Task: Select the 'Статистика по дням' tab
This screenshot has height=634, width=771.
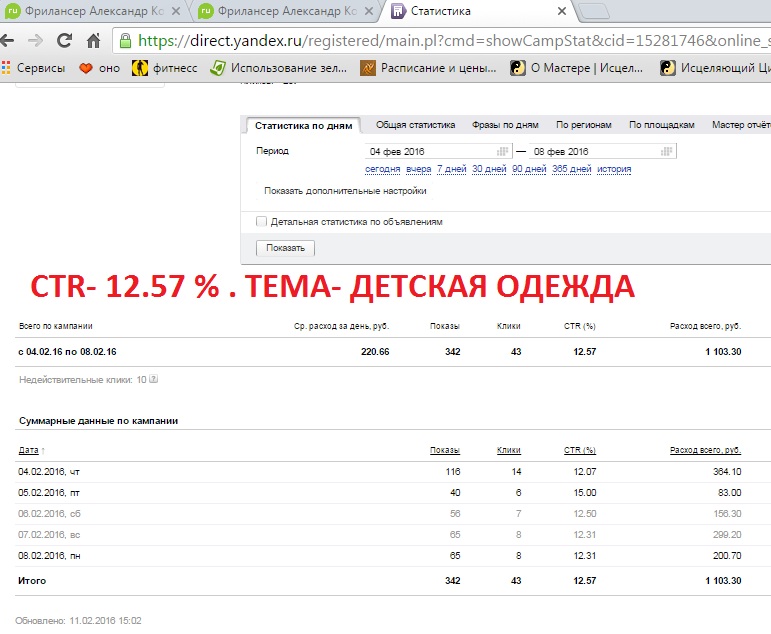Action: (x=303, y=125)
